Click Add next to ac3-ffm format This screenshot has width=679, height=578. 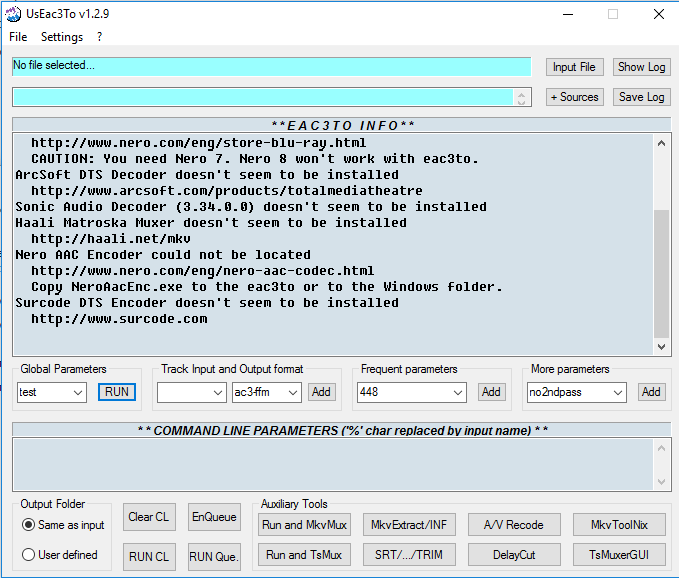point(321,392)
